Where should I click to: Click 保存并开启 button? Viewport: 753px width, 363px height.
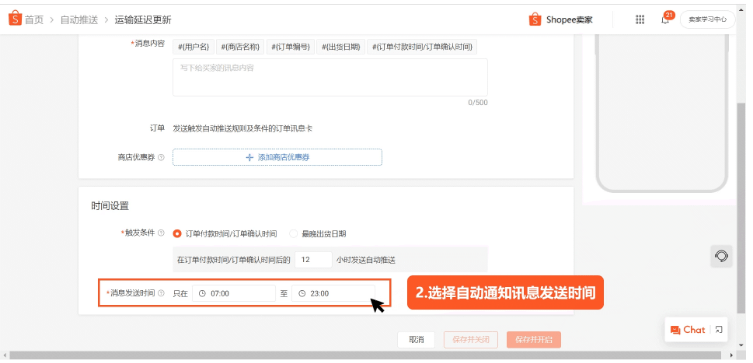pyautogui.click(x=534, y=339)
